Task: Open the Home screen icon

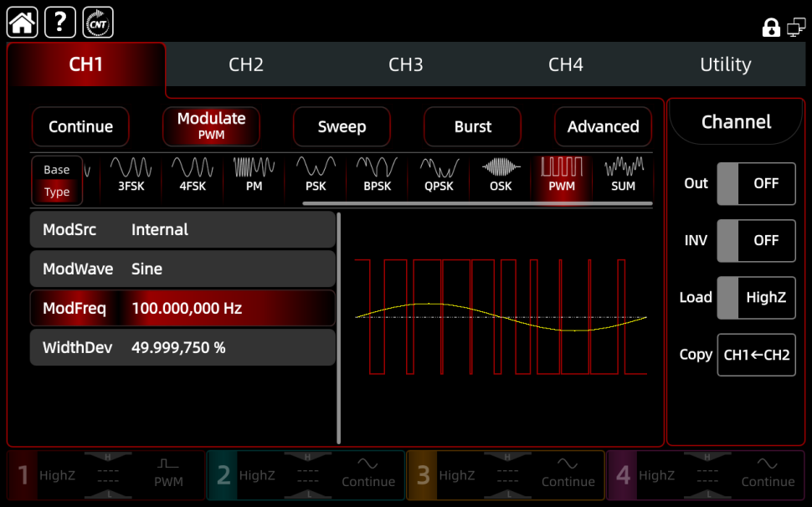Action: [x=21, y=22]
